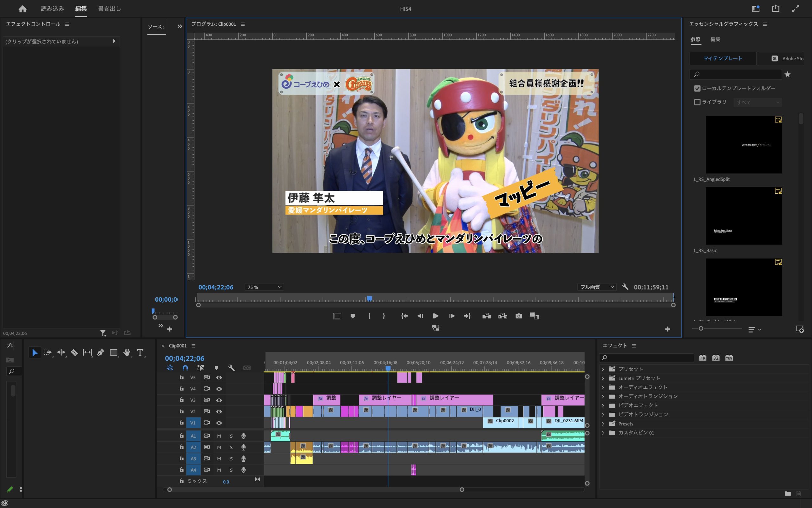Open timeline display settings wrench
This screenshot has width=812, height=508.
[232, 368]
